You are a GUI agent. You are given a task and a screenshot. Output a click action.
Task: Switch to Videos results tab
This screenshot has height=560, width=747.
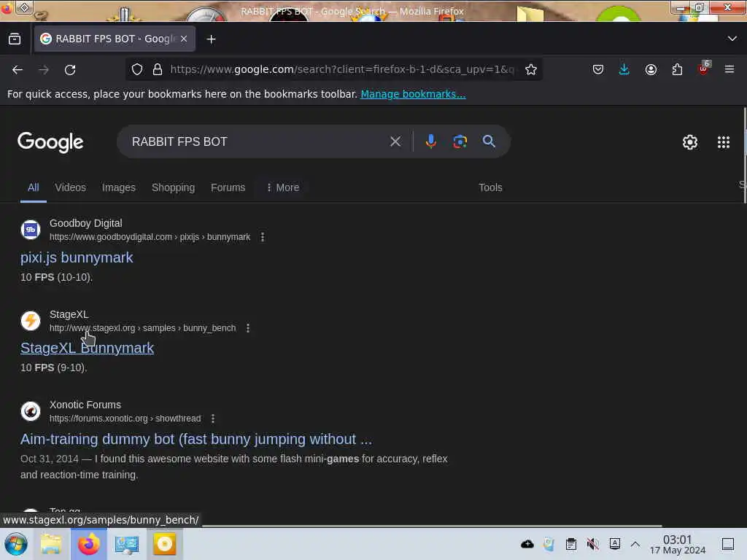pos(71,187)
